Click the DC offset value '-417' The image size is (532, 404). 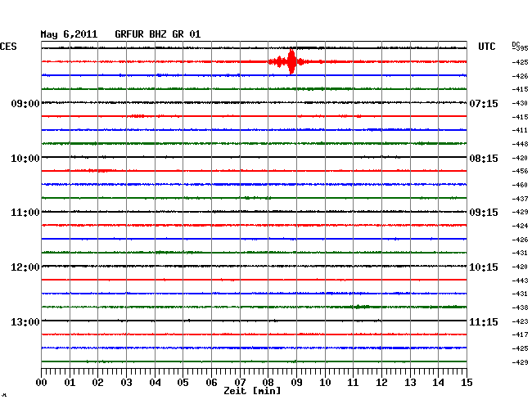520,334
